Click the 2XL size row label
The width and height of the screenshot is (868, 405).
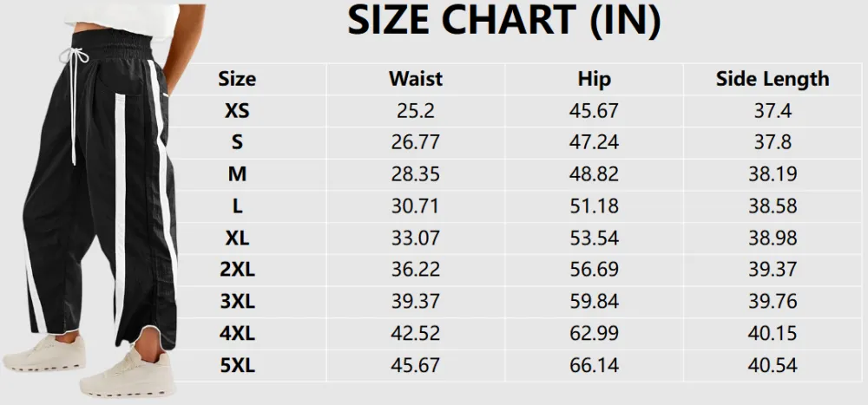tap(237, 270)
